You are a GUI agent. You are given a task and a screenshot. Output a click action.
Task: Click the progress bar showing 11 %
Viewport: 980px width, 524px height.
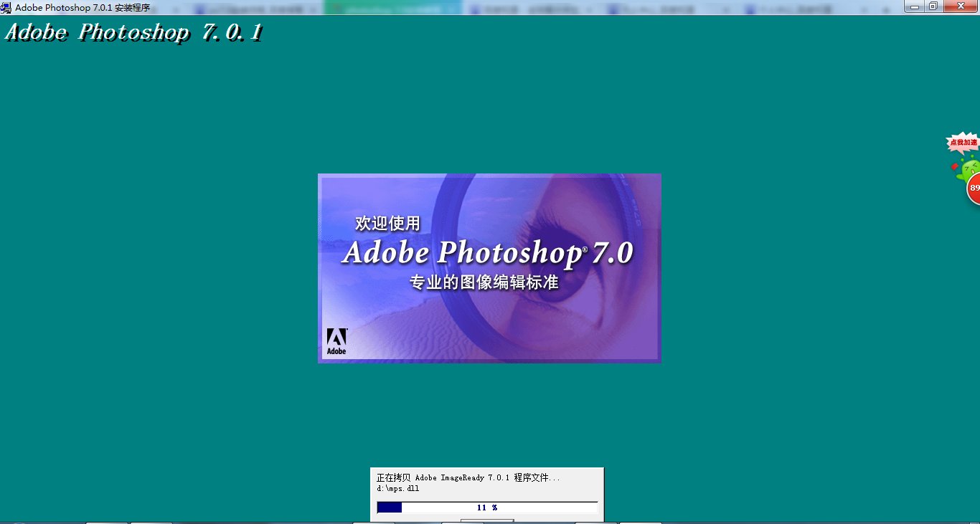coord(487,507)
